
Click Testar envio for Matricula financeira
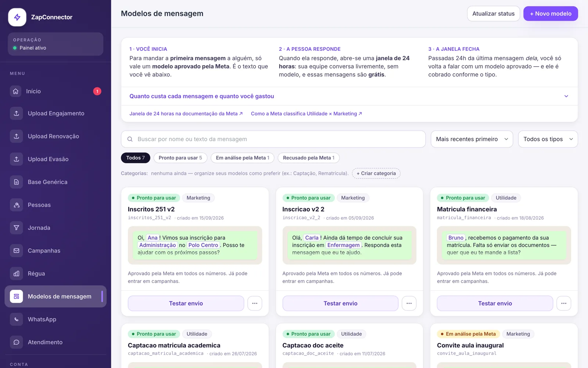pos(495,303)
